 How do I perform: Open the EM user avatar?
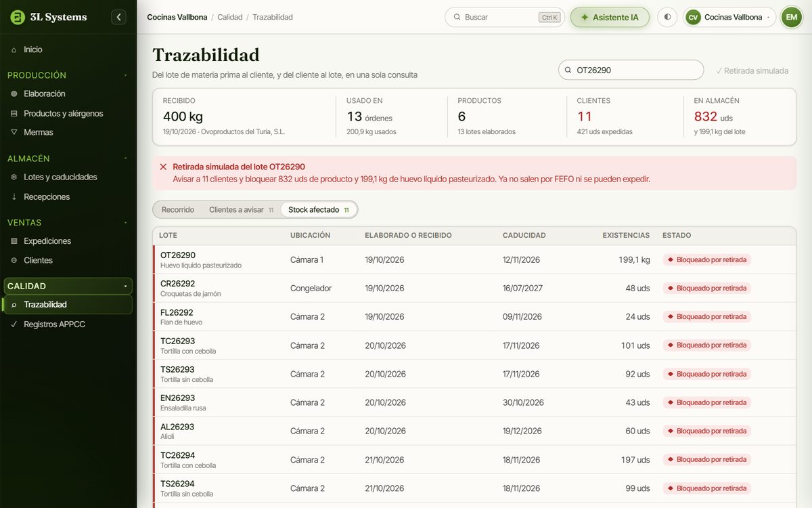point(792,17)
